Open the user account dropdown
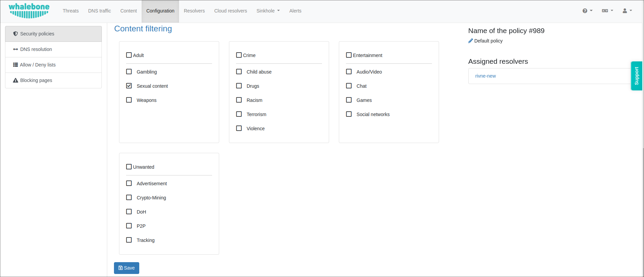The height and width of the screenshot is (277, 644). coord(627,11)
